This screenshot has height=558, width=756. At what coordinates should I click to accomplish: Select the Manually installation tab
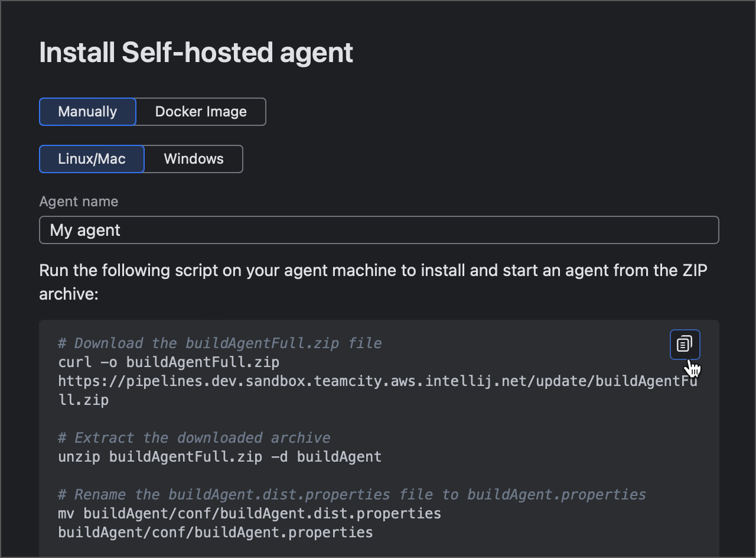tap(87, 111)
